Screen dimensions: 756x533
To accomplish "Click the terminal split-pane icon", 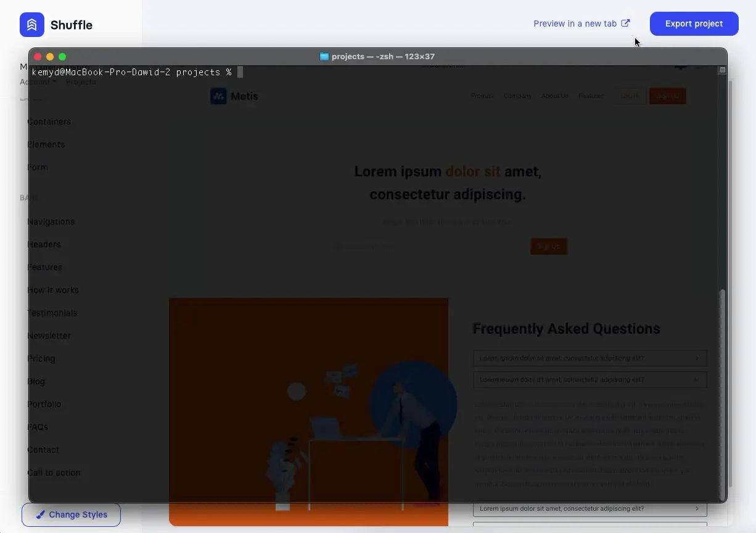I will coord(722,70).
